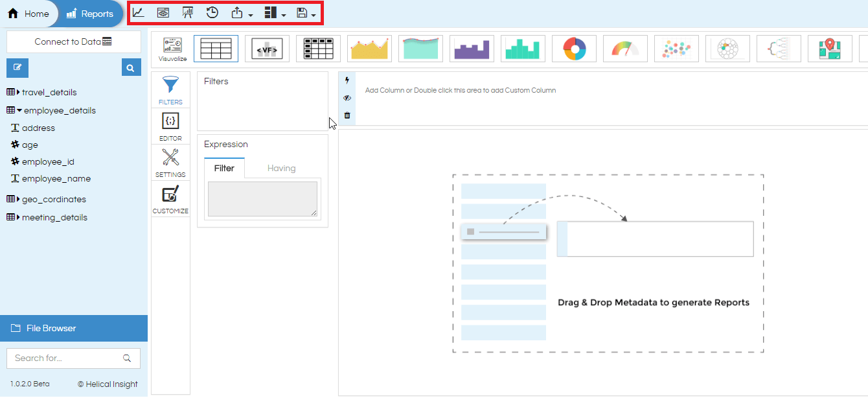Viewport: 868px width, 398px height.
Task: Select the yellow area chart visualization
Action: tap(370, 49)
